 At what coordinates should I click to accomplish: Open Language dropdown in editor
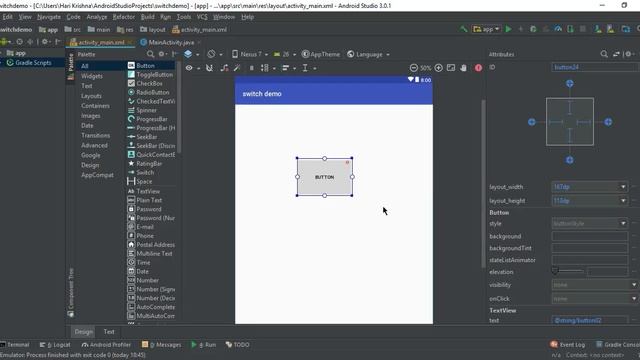368,54
